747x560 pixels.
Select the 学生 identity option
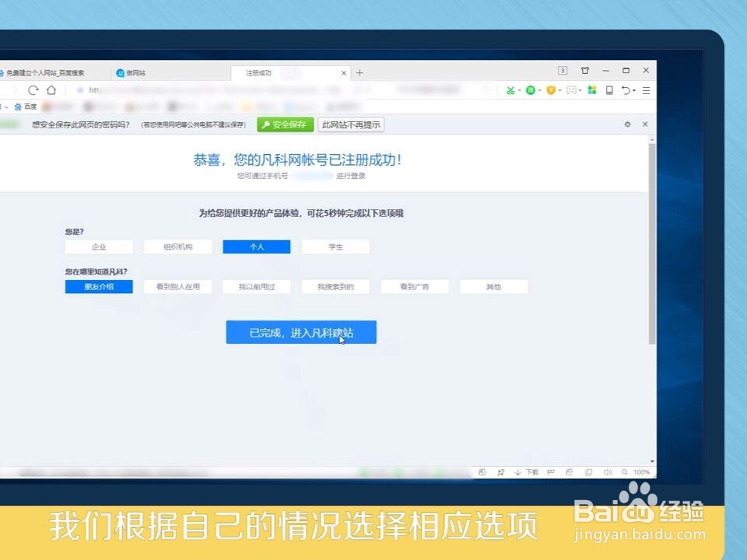[335, 247]
